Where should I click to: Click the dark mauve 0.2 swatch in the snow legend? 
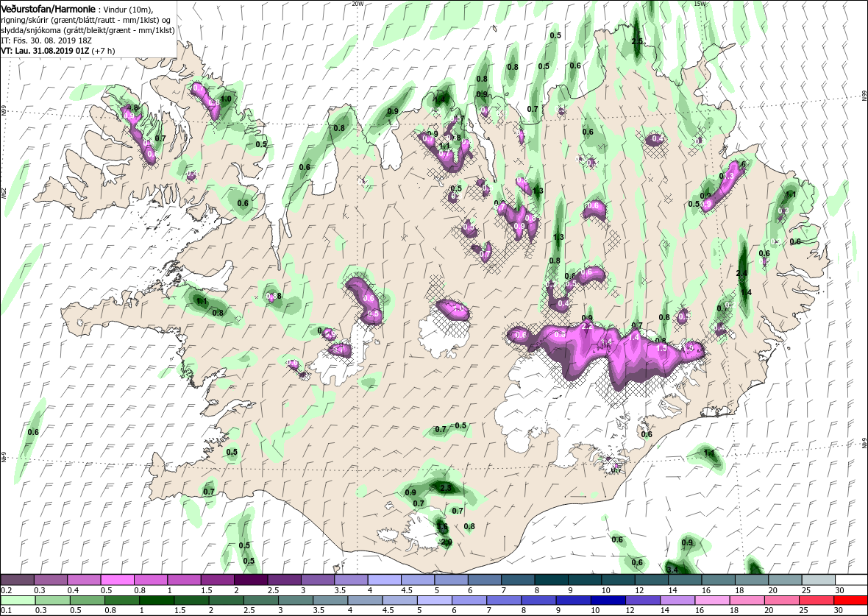(x=17, y=580)
